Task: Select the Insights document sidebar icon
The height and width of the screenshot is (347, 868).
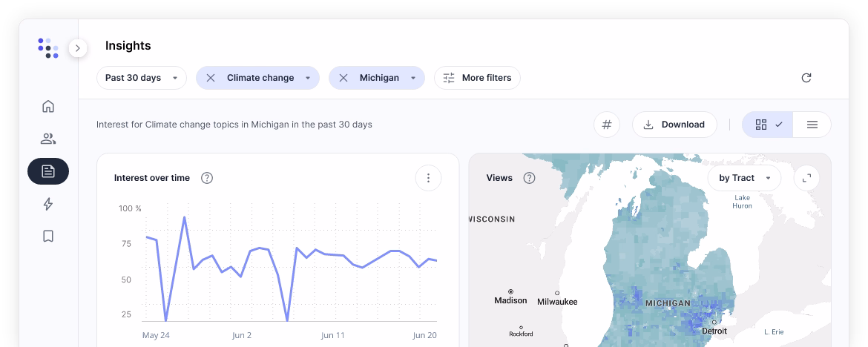Action: (48, 171)
